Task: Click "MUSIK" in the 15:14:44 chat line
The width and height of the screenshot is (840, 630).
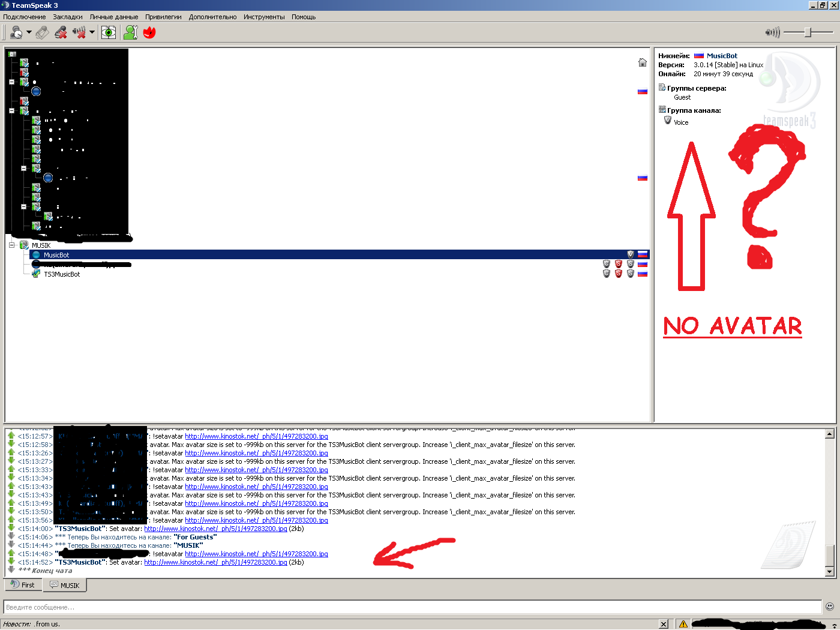Action: 188,545
